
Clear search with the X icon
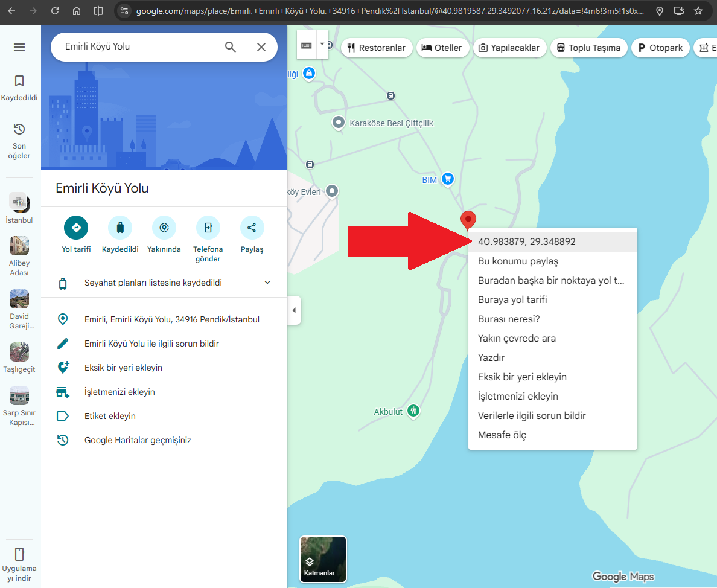tap(261, 46)
